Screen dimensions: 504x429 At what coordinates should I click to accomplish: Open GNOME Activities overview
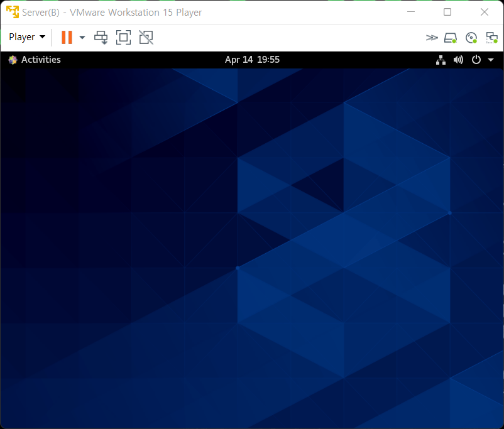pos(41,60)
